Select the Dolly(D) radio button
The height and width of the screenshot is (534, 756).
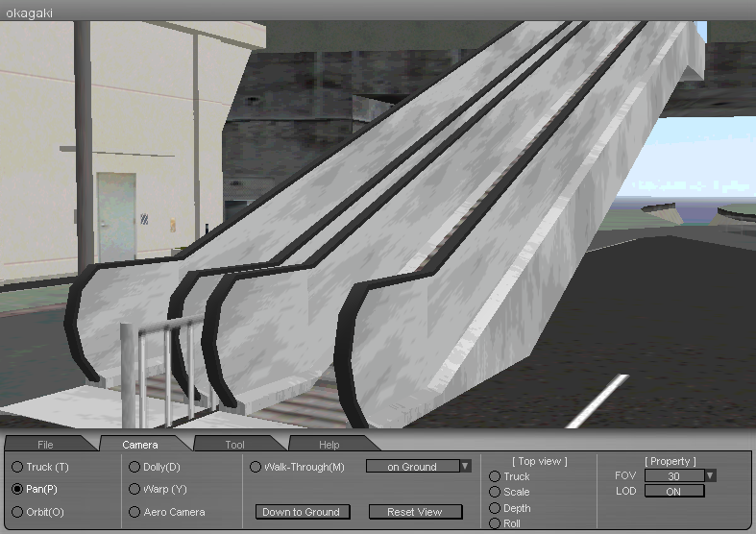pyautogui.click(x=134, y=467)
